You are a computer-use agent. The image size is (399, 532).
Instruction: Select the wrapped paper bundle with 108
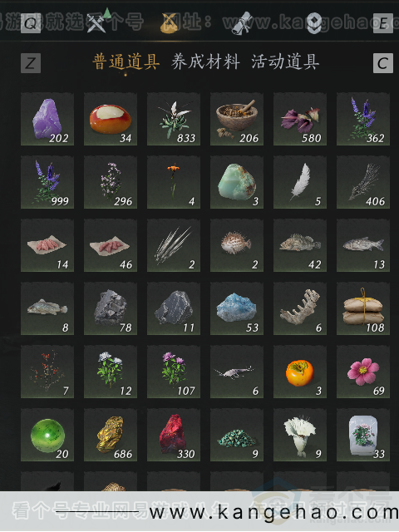(363, 308)
